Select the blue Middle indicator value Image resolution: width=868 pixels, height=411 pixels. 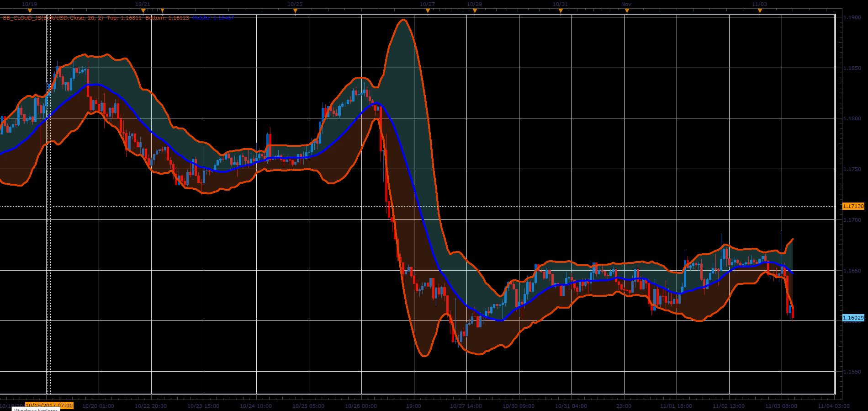tap(213, 18)
